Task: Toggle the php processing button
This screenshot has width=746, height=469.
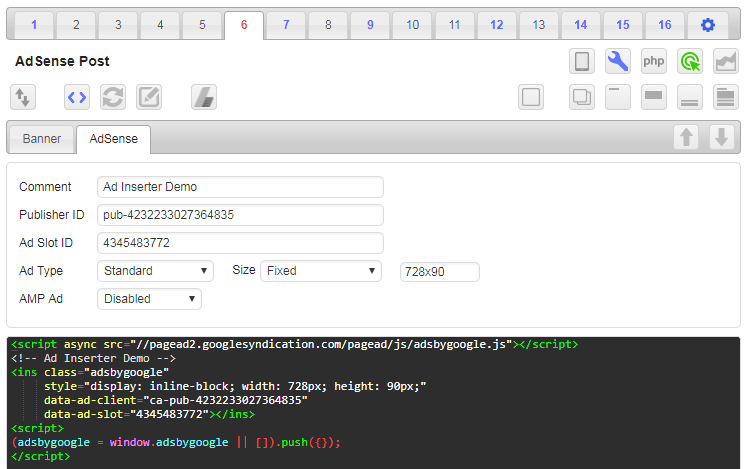Action: point(654,61)
